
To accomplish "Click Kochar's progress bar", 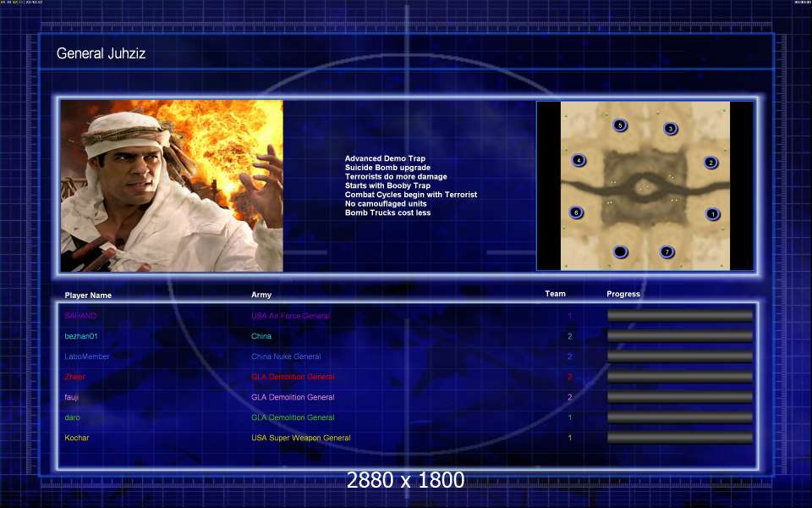I will tap(680, 438).
